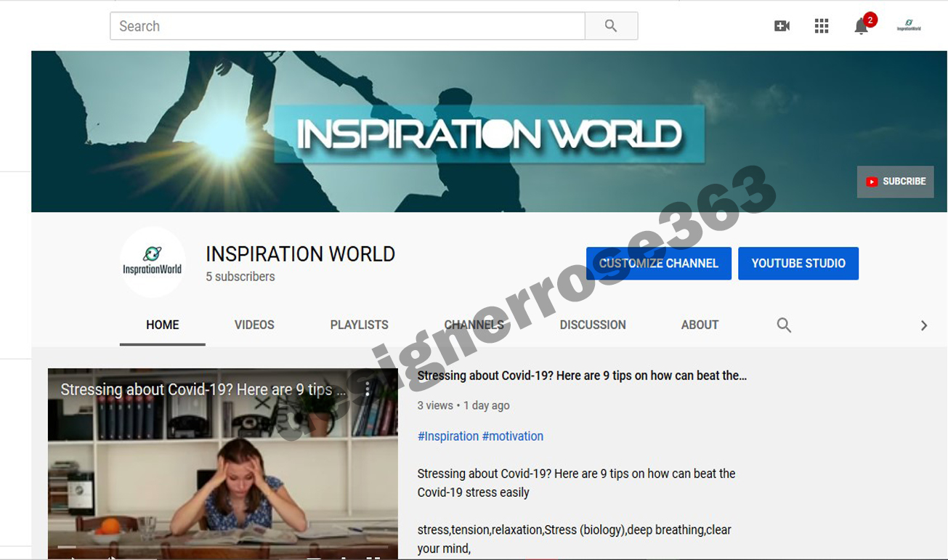This screenshot has height=560, width=948.
Task: Open the DISCUSSION tab
Action: [593, 325]
